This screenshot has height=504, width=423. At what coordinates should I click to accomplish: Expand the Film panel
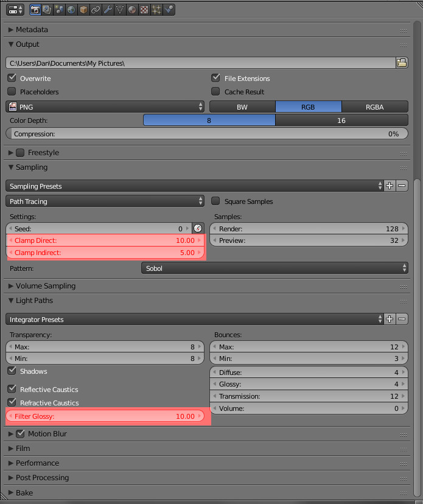[10, 449]
